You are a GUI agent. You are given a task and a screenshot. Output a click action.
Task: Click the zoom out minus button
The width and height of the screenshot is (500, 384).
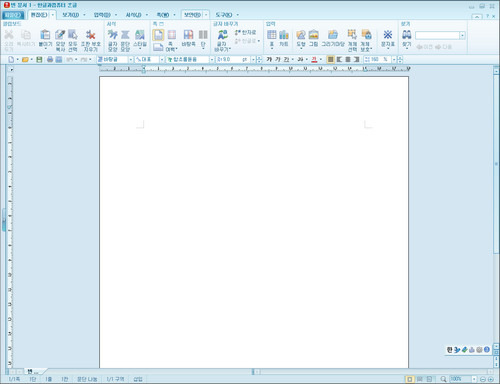tap(483, 379)
